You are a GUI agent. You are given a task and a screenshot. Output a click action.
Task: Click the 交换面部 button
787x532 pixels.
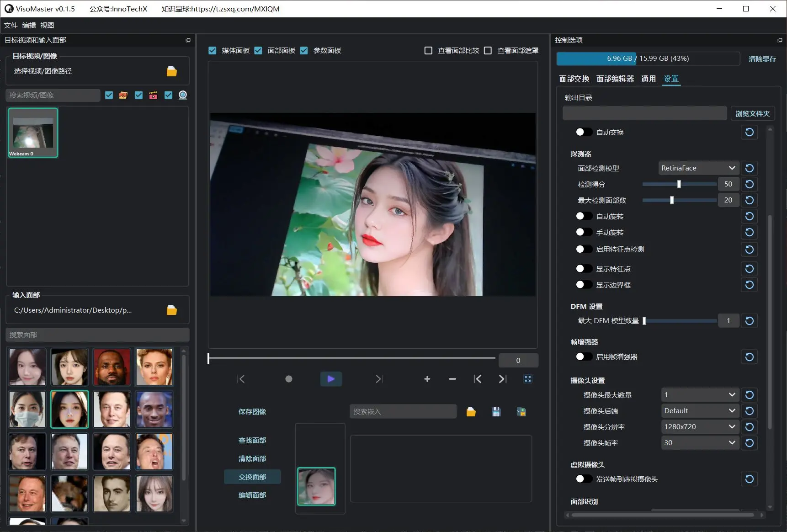pos(252,477)
